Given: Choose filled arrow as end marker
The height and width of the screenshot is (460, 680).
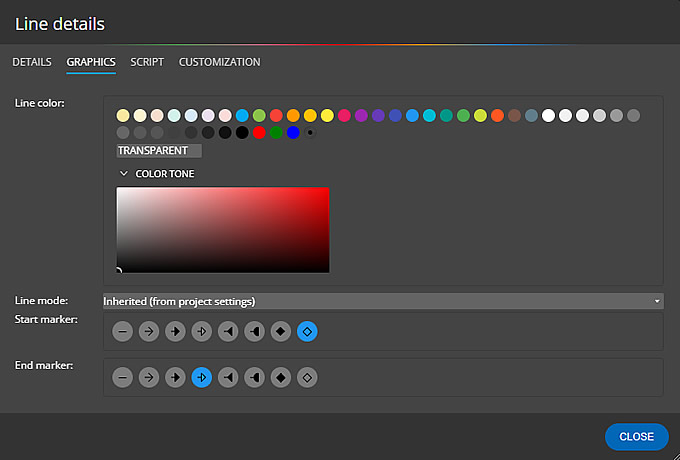Looking at the screenshot, I should tap(176, 378).
